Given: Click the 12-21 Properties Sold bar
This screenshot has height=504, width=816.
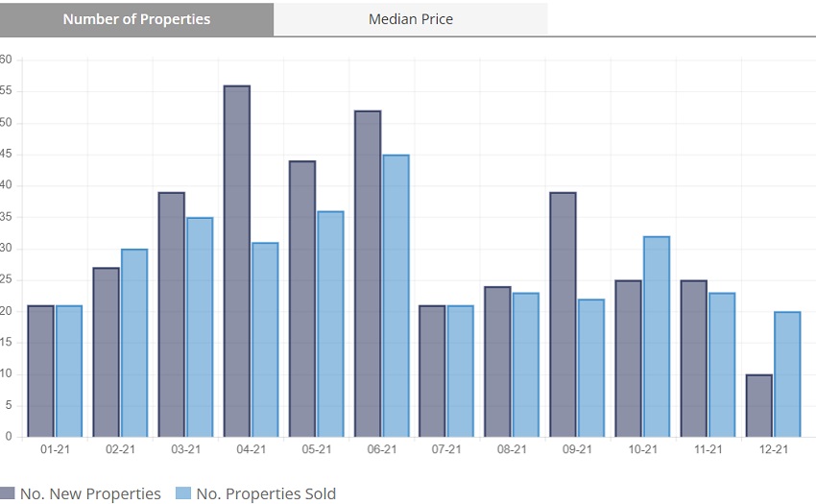Looking at the screenshot, I should 787,374.
